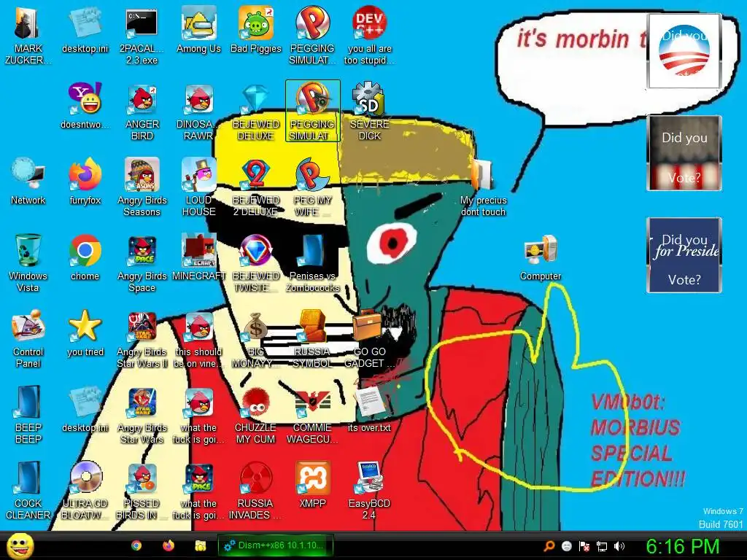
Task: Click the flag Did you Vote gadget
Action: pyautogui.click(x=684, y=153)
